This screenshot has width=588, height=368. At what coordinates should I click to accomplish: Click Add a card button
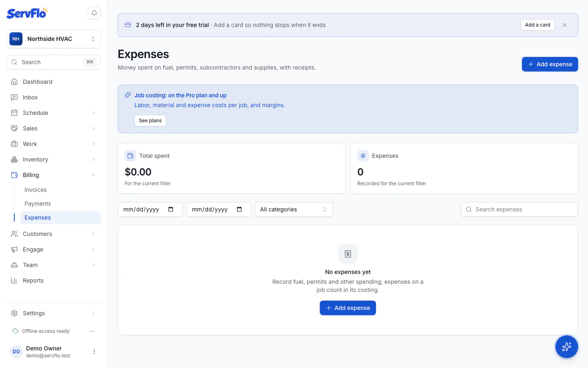pos(537,25)
